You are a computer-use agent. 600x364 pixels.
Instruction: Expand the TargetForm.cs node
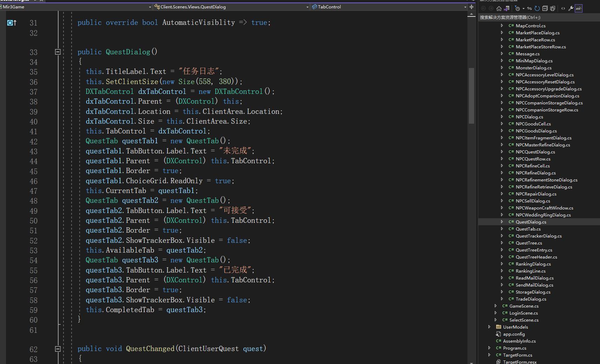[x=489, y=355]
